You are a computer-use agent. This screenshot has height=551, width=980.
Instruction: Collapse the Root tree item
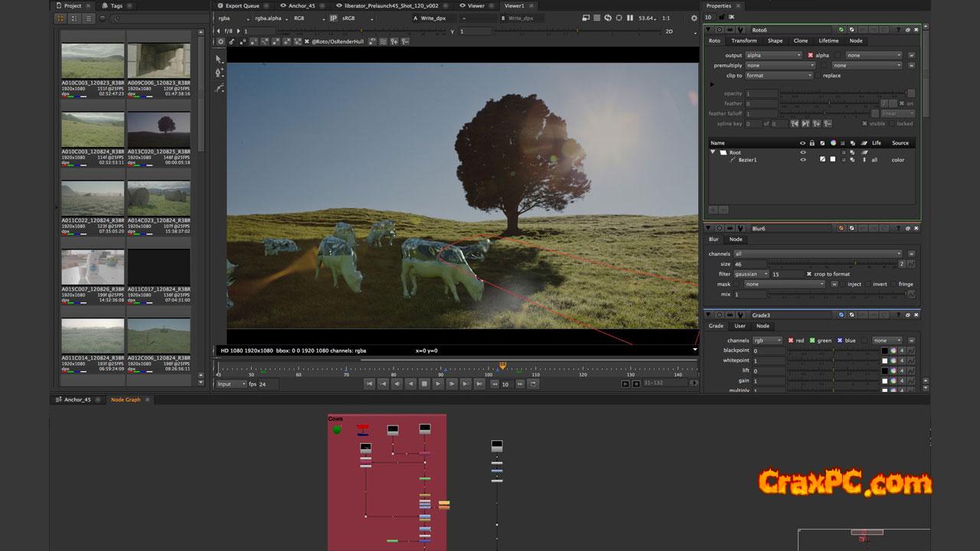[713, 152]
